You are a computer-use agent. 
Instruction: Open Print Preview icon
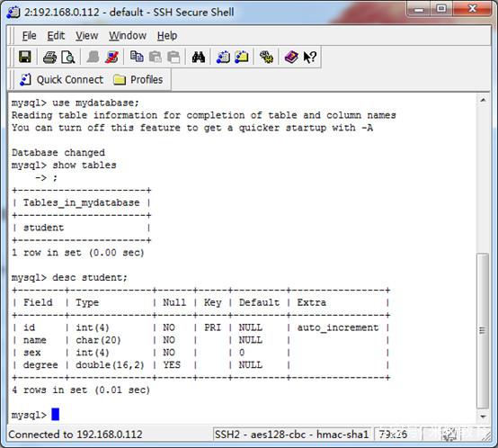coord(68,58)
